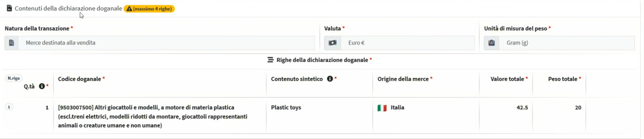Click the Italia origin country field
The image size is (644, 139).
397,107
